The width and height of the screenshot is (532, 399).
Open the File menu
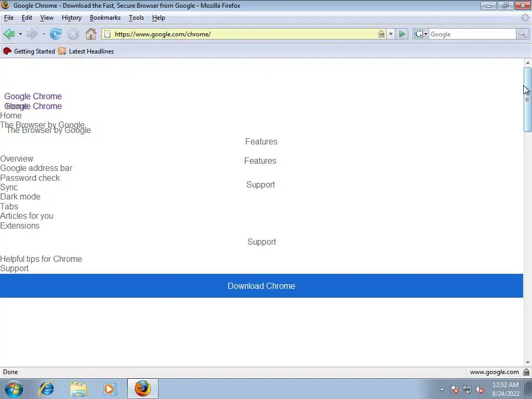pos(9,18)
